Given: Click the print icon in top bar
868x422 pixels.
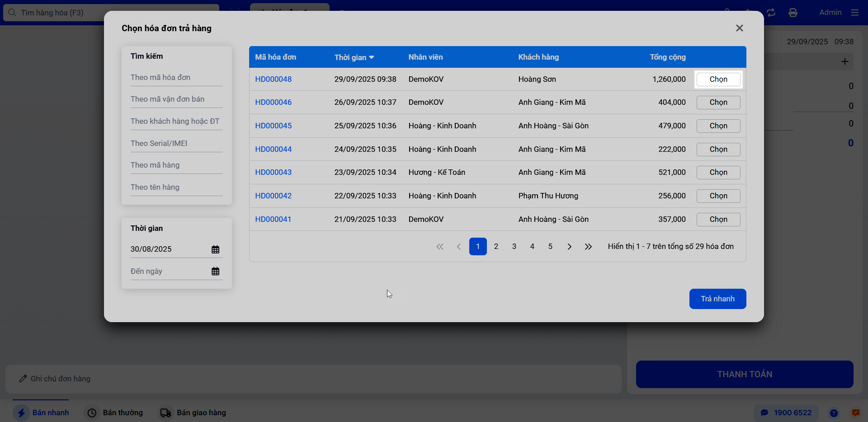Looking at the screenshot, I should coord(793,13).
